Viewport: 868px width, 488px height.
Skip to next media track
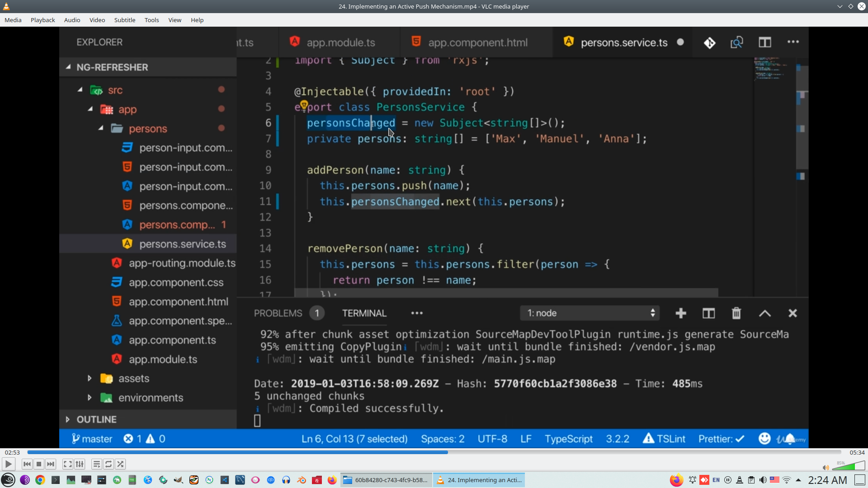(x=51, y=464)
